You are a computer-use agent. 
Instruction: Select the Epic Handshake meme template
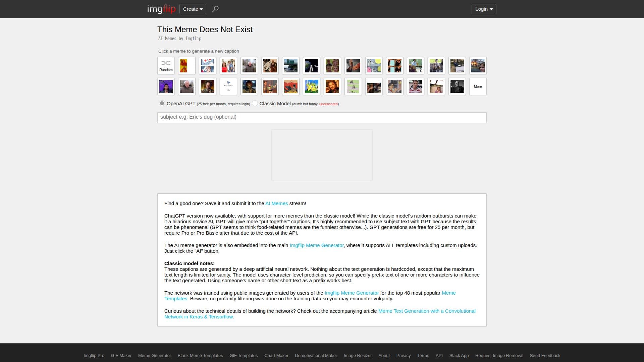[353, 66]
